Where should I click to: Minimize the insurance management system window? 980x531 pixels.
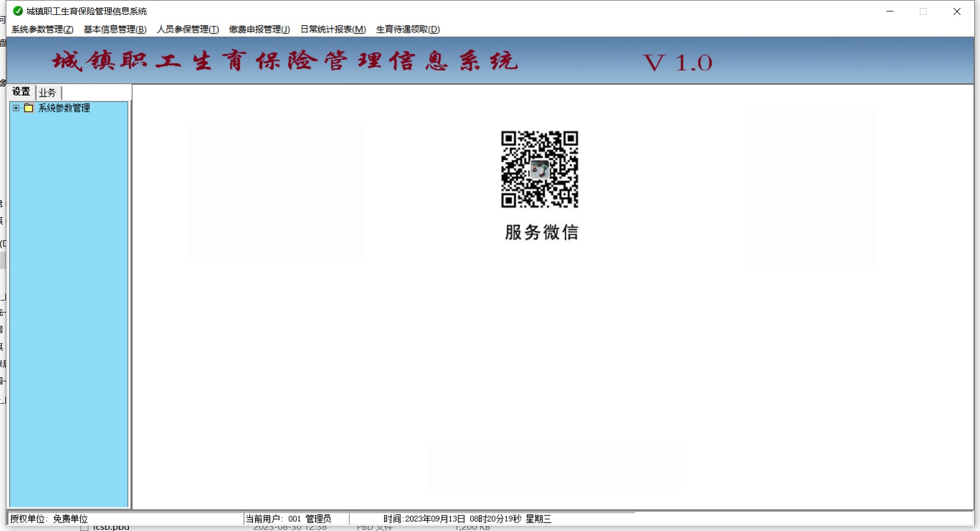tap(890, 11)
